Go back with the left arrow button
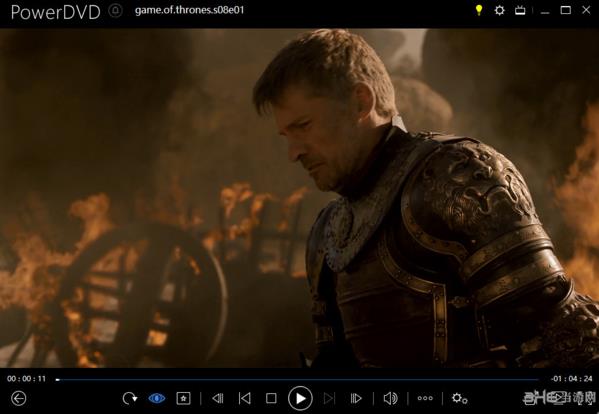 coord(18,398)
